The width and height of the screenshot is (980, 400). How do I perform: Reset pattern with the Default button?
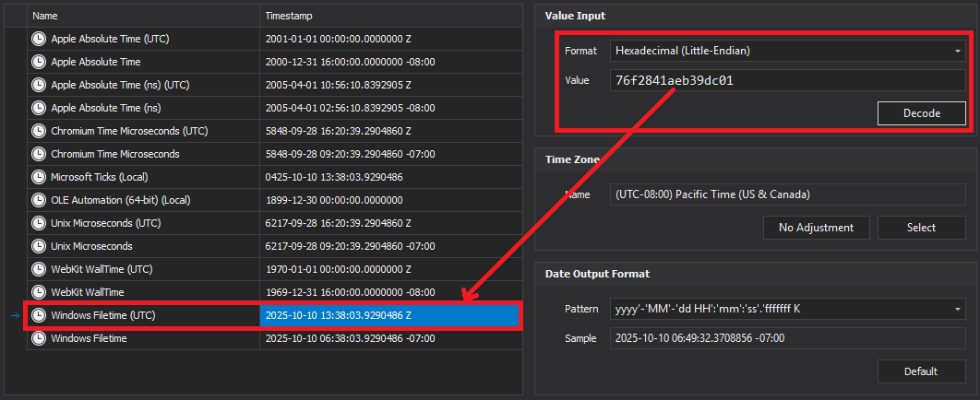(921, 371)
